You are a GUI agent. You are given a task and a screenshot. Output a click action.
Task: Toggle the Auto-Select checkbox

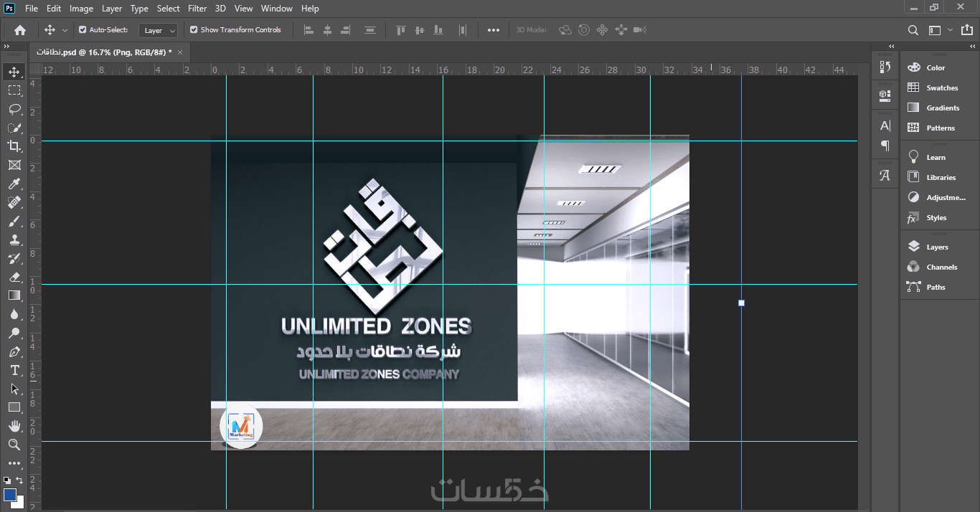(x=83, y=30)
